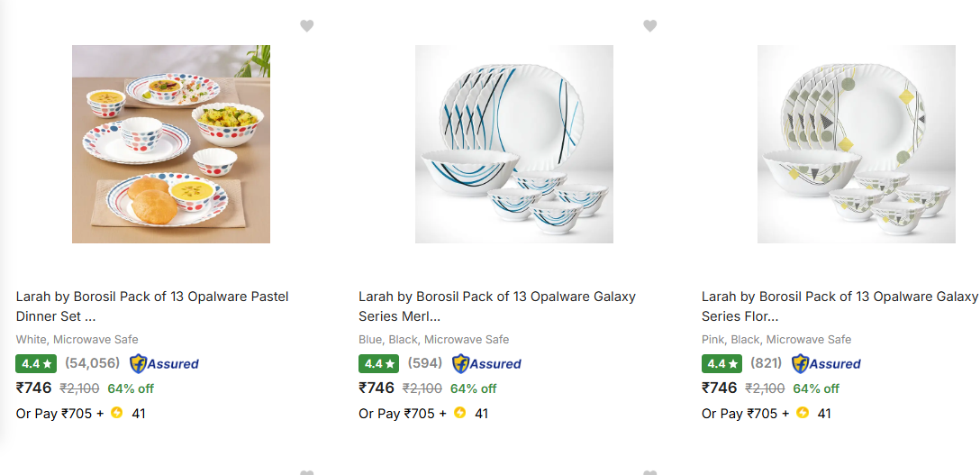Open the Pastel Dinner Set product image
This screenshot has height=475, width=980.
(171, 144)
